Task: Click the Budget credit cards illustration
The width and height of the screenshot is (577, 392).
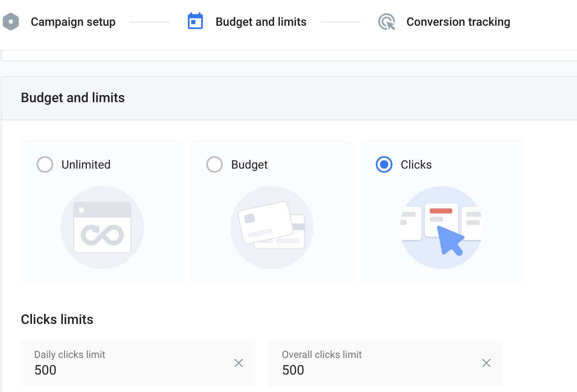Action: [272, 228]
